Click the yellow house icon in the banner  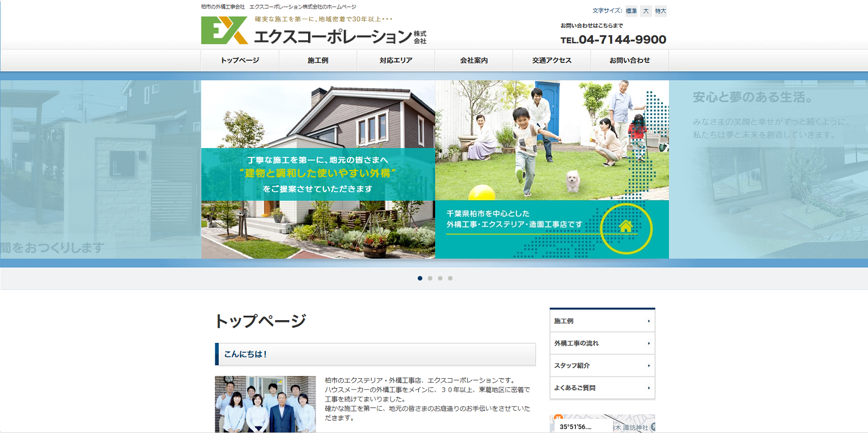(x=626, y=226)
